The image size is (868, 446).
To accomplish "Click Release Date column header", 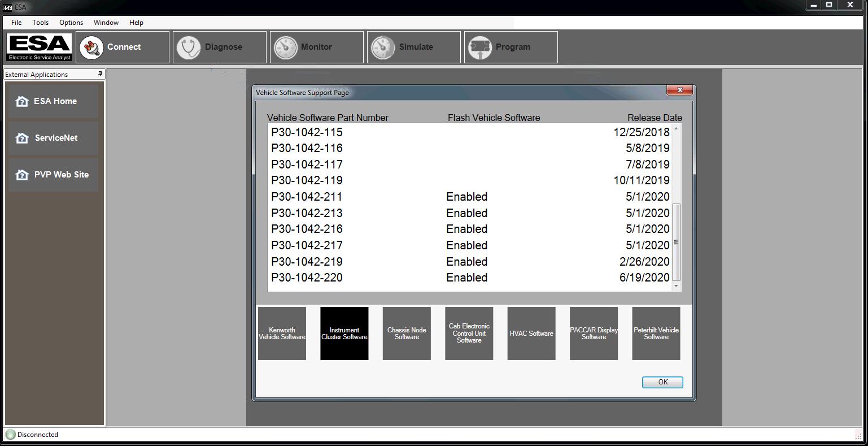I will (655, 118).
